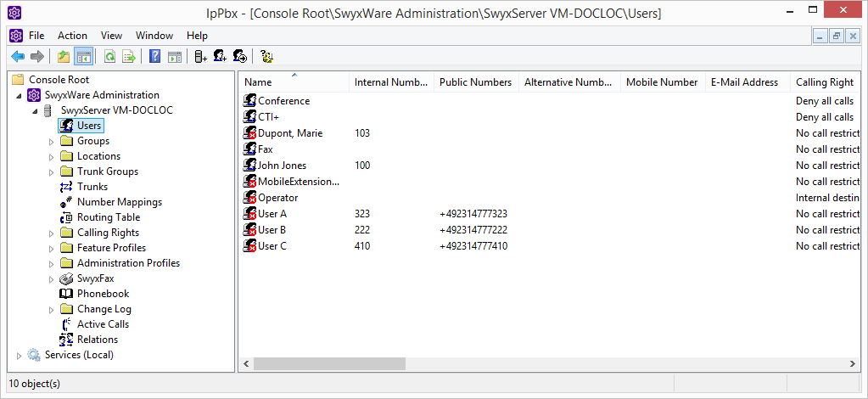Open the View menu
868x399 pixels.
(111, 36)
